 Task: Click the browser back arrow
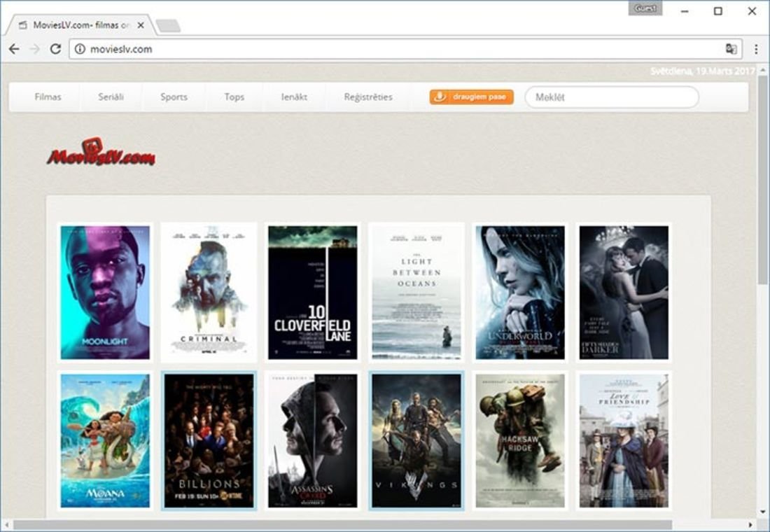pyautogui.click(x=14, y=49)
